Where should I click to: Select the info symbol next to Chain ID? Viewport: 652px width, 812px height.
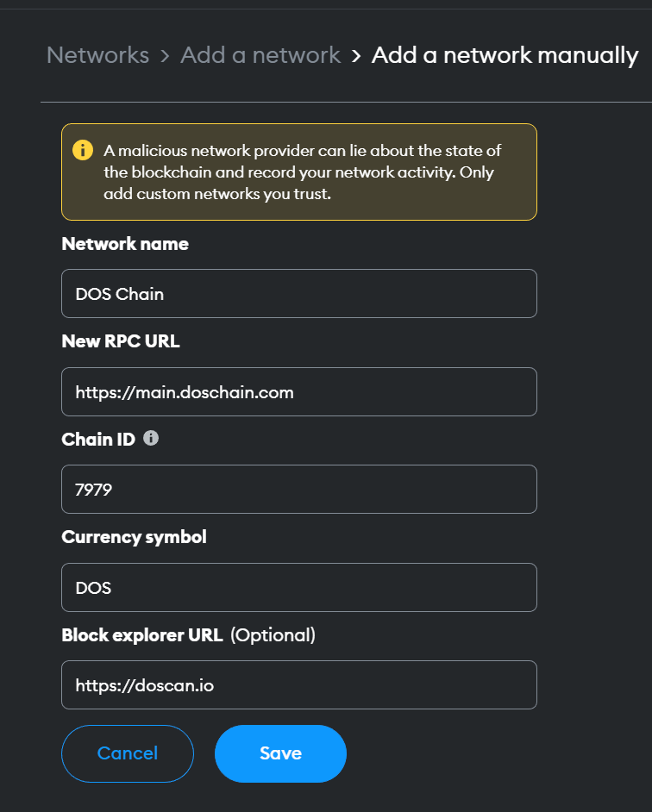151,438
